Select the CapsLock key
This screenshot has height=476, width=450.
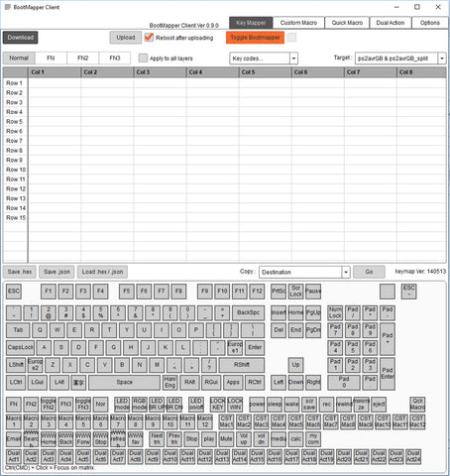coord(20,347)
